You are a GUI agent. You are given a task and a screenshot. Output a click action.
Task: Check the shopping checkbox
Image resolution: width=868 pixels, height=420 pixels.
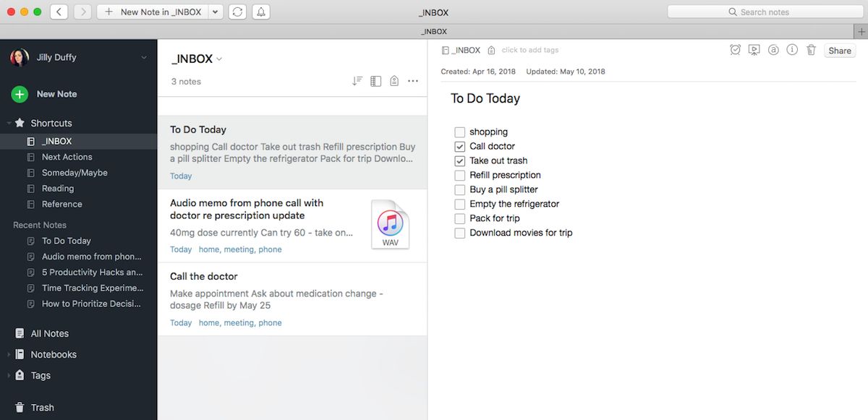(459, 132)
